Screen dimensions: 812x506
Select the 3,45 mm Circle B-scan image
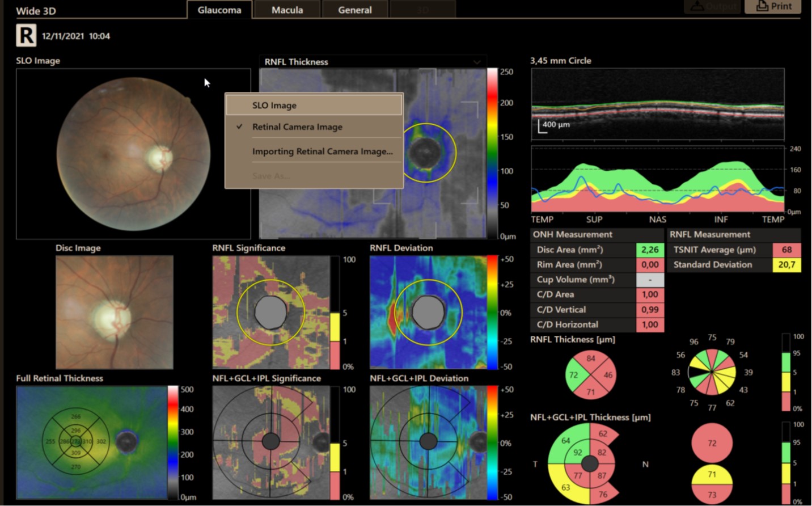tap(657, 104)
